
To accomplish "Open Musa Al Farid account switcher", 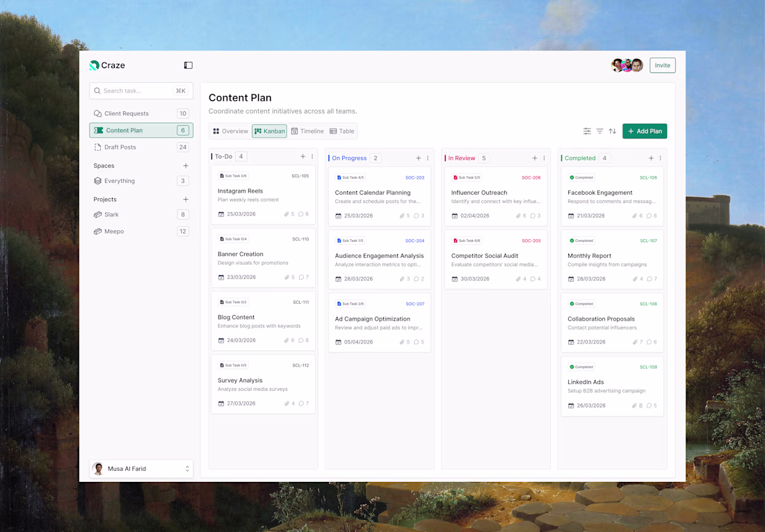I will coord(141,469).
